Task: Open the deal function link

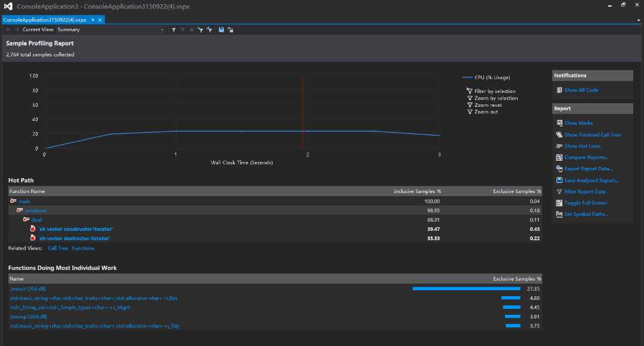Action: [37, 220]
